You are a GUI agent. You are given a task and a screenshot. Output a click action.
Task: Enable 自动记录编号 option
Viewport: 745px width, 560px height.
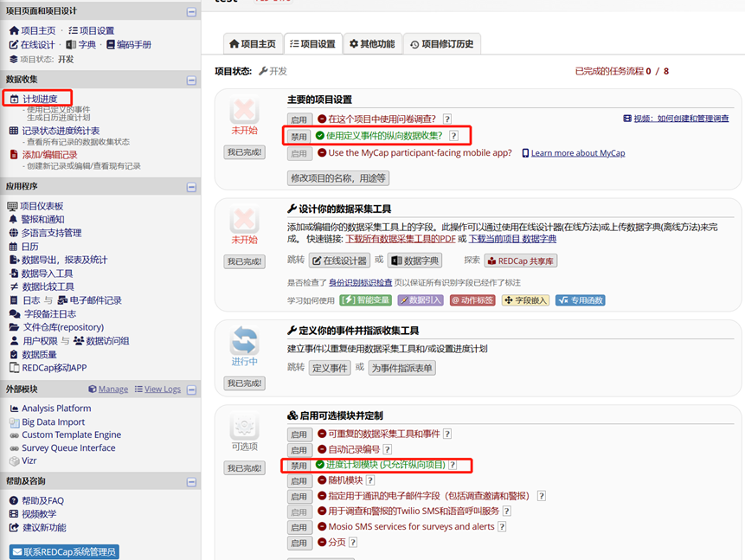click(299, 450)
